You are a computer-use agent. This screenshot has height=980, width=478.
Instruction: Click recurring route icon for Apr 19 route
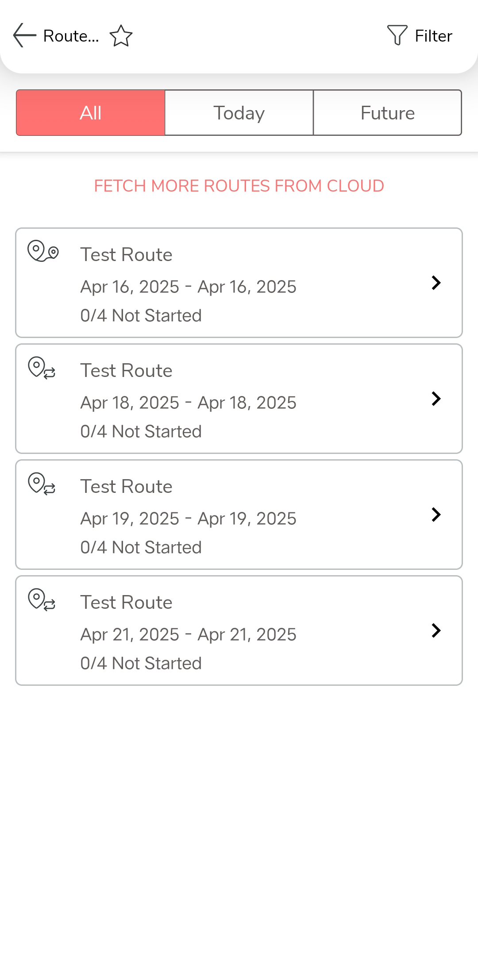point(42,484)
